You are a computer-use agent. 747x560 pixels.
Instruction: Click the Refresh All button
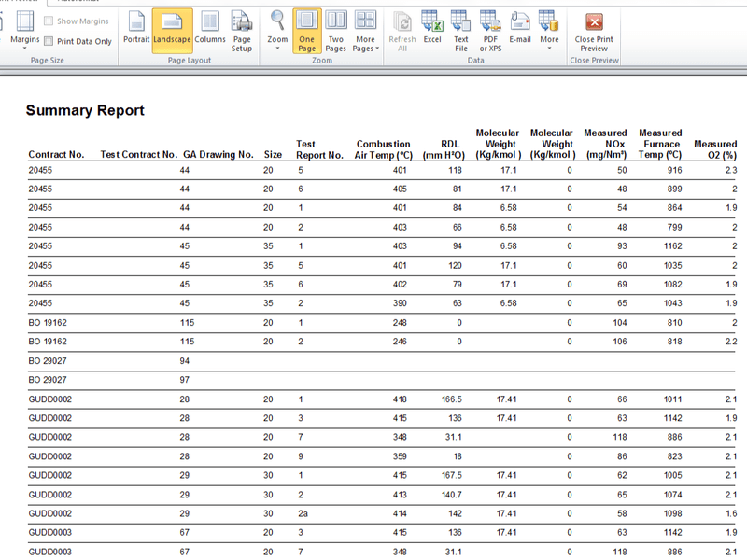[402, 30]
